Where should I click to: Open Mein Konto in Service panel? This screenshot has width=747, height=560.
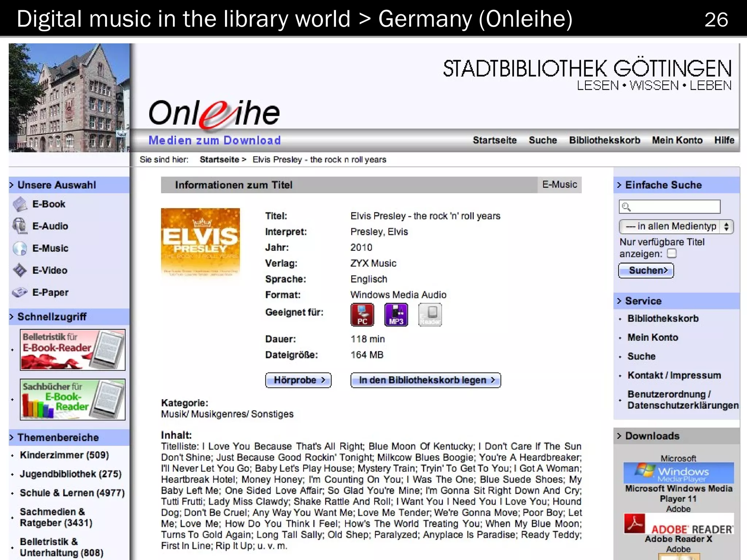tap(653, 337)
